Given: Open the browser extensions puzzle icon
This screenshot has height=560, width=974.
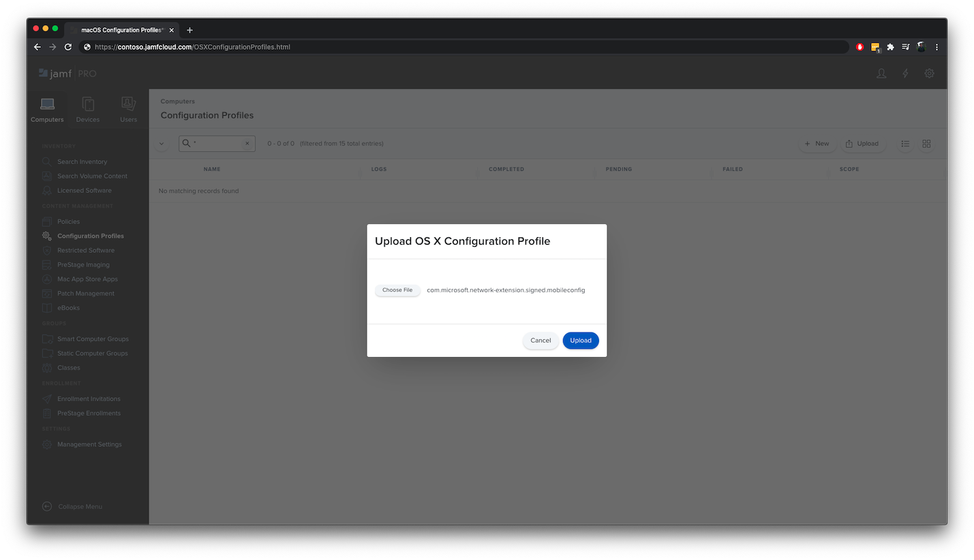Looking at the screenshot, I should pos(890,47).
